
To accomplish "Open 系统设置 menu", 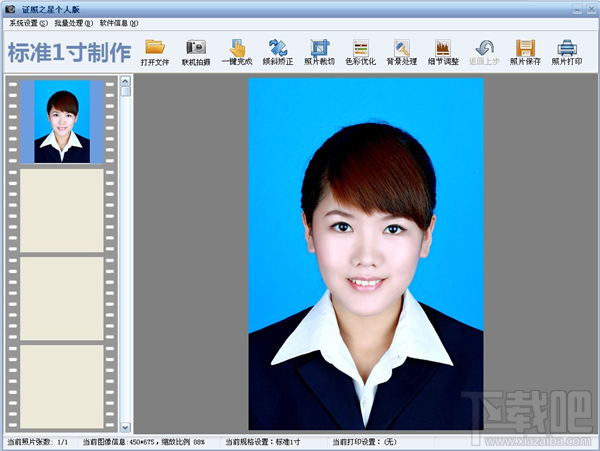I will pyautogui.click(x=28, y=23).
